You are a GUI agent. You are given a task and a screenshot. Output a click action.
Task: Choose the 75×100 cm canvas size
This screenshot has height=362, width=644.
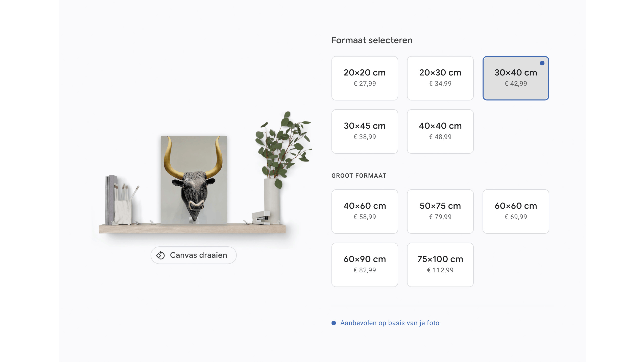click(440, 265)
